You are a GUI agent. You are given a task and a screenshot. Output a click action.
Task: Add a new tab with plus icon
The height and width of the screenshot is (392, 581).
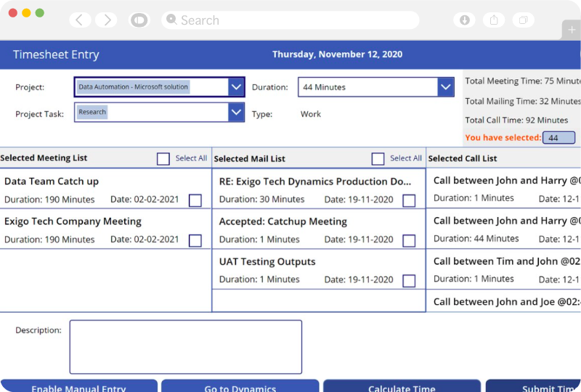tap(572, 30)
